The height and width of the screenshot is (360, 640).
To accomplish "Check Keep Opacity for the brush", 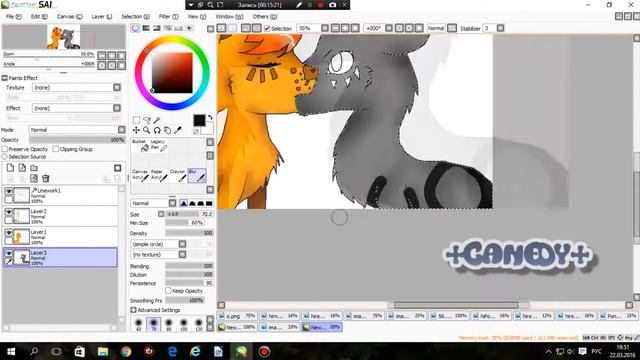I will click(168, 291).
